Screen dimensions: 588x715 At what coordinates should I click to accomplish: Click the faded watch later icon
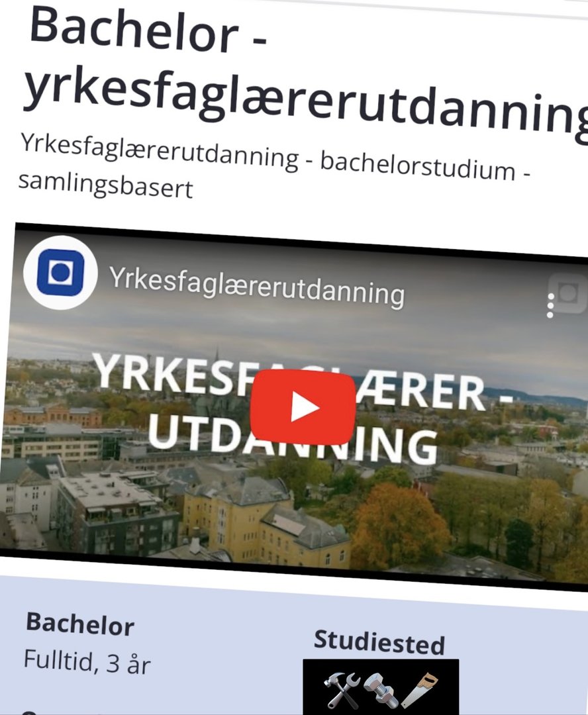568,294
